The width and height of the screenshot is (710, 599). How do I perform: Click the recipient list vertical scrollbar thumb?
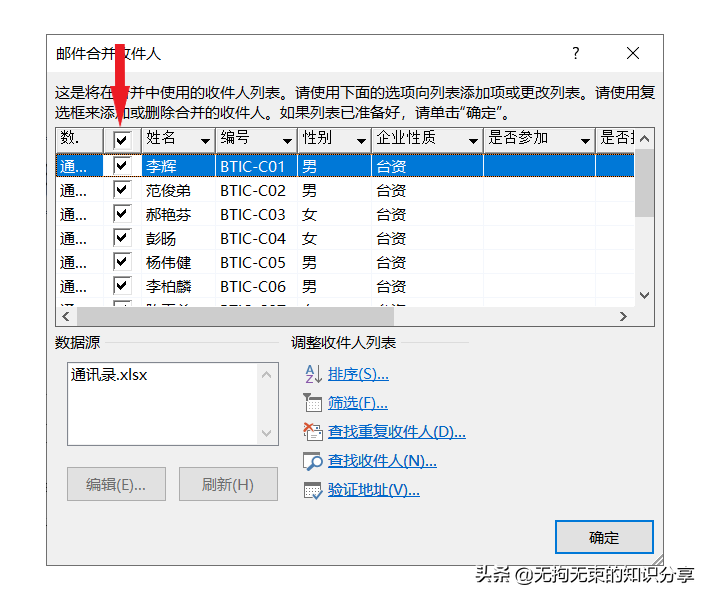[644, 182]
